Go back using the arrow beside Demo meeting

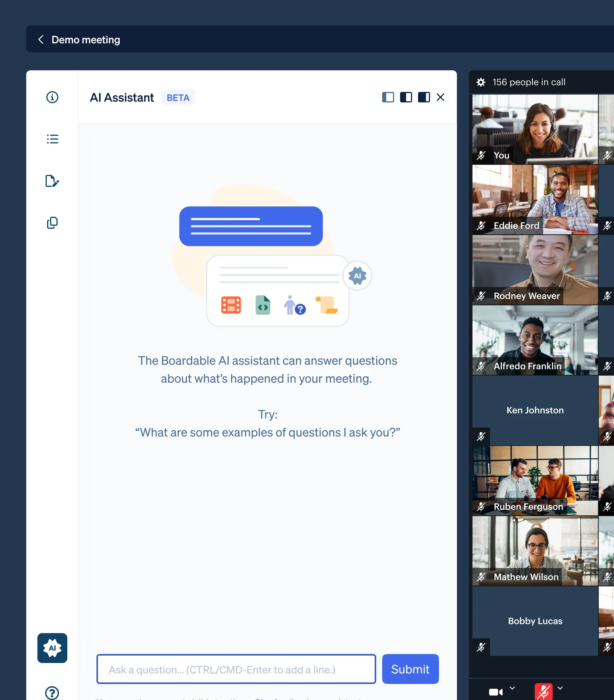coord(41,40)
